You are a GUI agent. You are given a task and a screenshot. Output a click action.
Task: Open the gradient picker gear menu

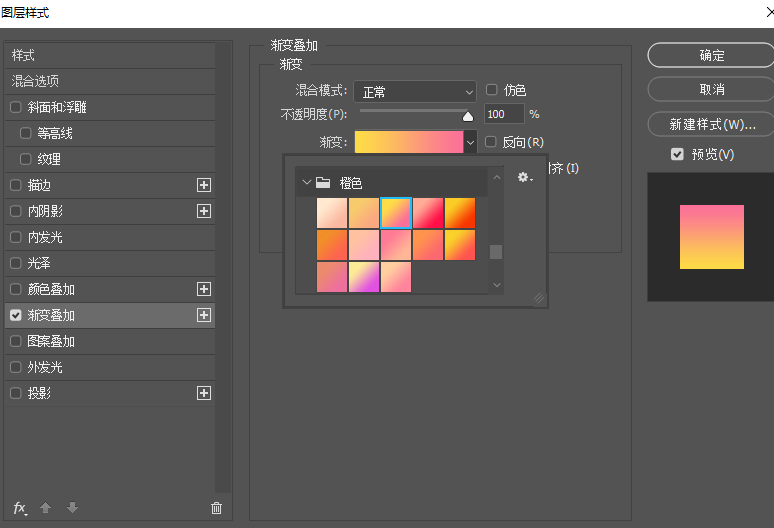[x=524, y=177]
